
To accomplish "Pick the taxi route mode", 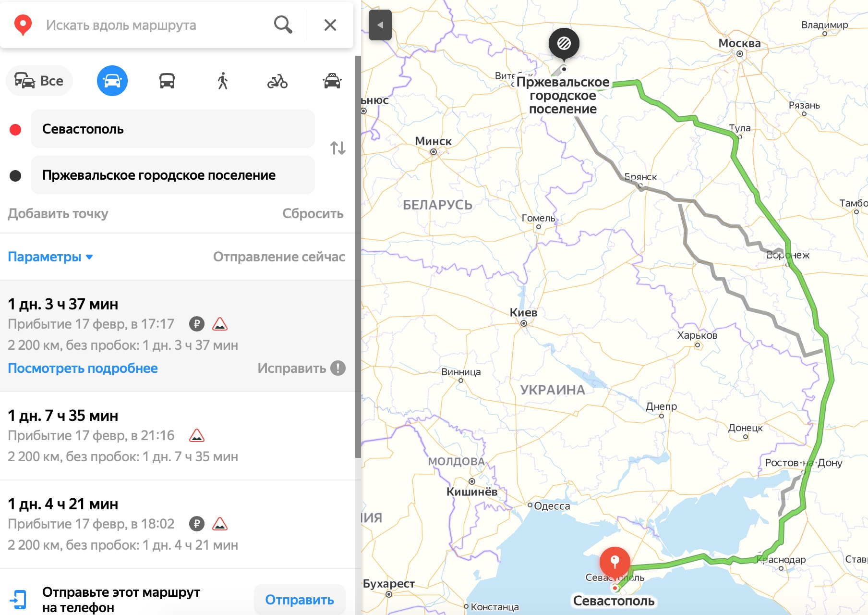I will [x=332, y=81].
